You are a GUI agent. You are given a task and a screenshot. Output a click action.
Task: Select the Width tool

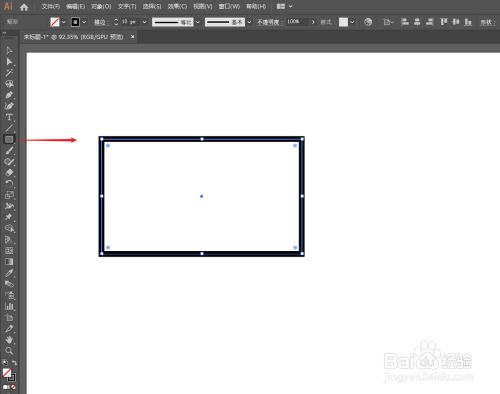point(9,206)
